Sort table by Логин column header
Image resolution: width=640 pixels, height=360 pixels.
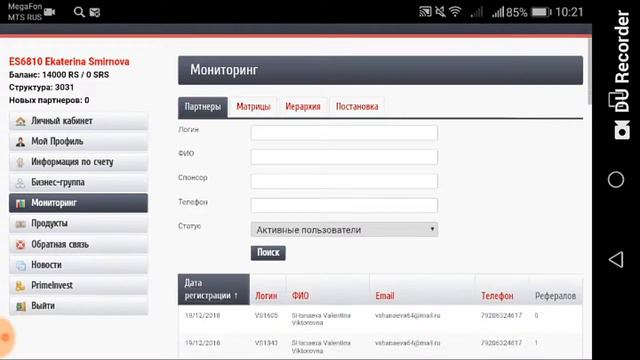click(266, 296)
